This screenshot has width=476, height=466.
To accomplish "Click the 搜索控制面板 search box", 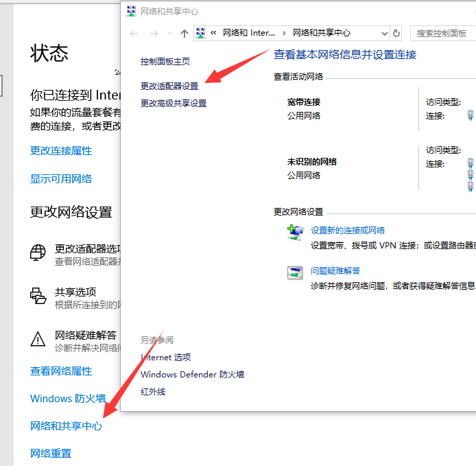I will coord(442,33).
